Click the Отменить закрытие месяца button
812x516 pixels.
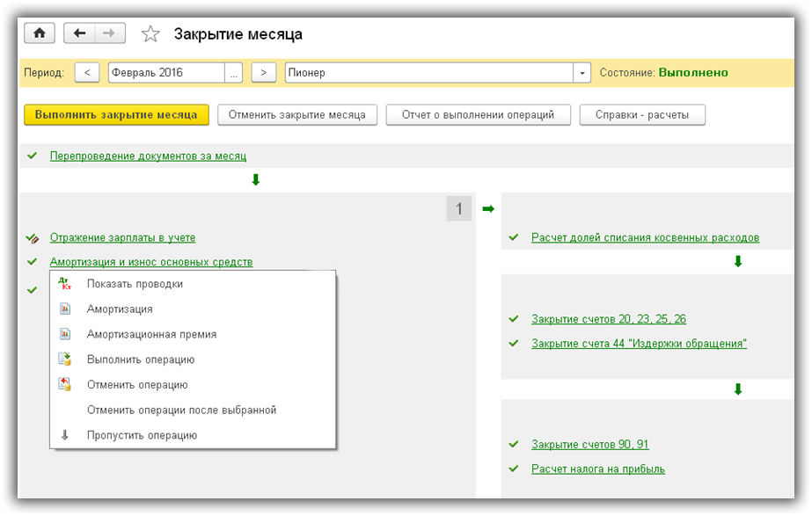pyautogui.click(x=297, y=115)
